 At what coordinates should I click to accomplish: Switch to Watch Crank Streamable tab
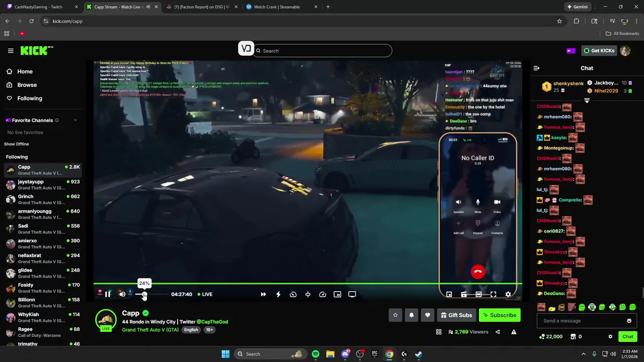click(282, 7)
